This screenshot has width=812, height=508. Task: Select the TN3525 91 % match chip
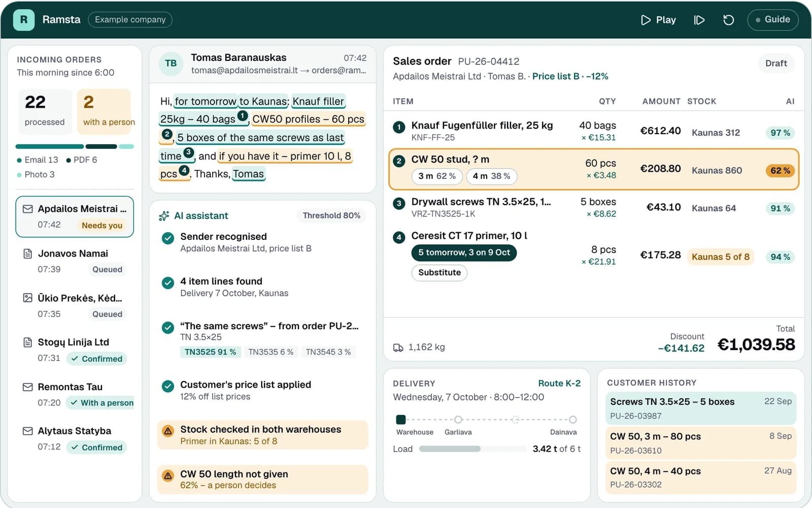(210, 352)
